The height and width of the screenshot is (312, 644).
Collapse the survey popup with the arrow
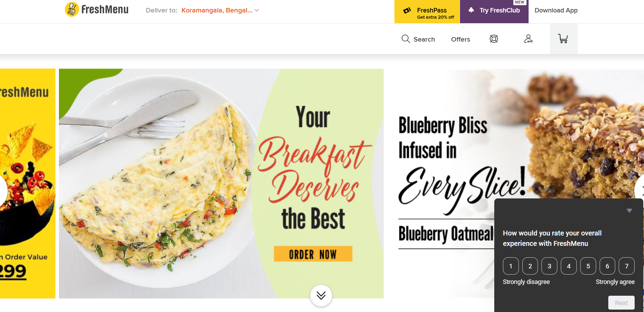pos(629,211)
